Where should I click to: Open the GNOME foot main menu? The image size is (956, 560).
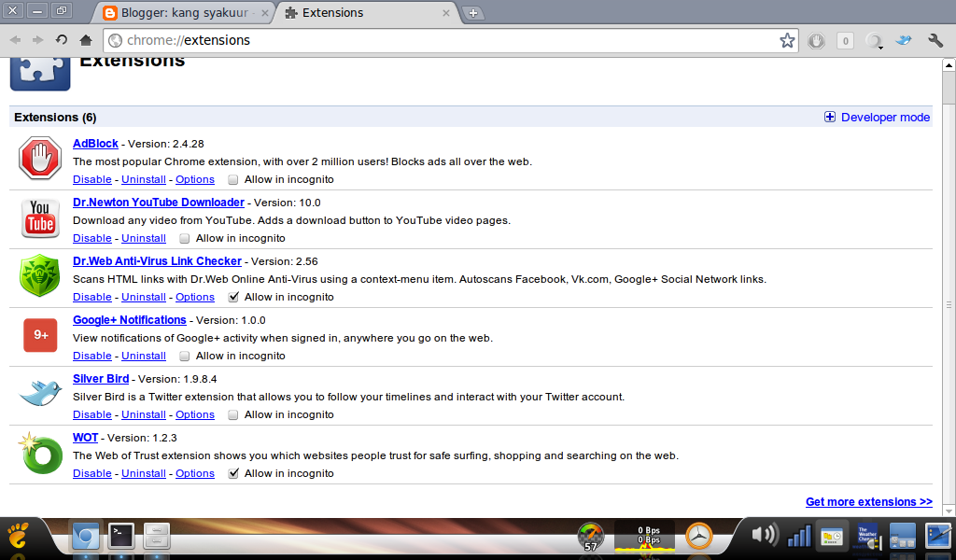tap(18, 536)
